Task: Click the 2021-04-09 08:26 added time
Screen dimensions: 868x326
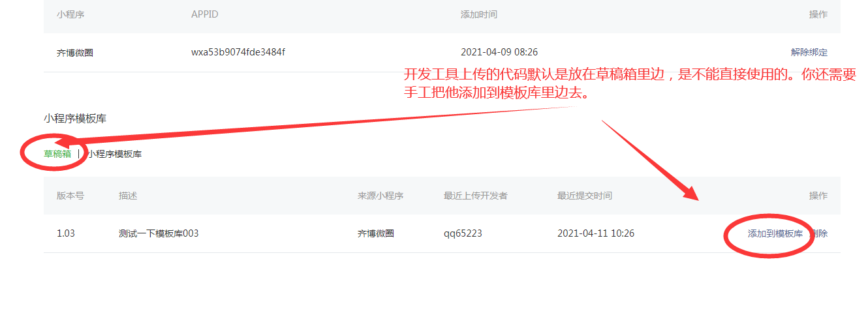Action: (x=499, y=52)
